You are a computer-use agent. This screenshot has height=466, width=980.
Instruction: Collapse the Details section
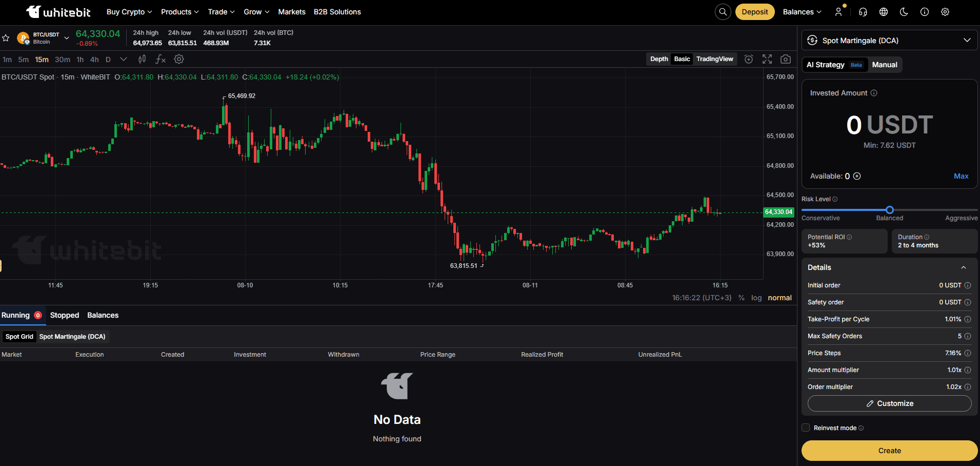[x=964, y=267]
